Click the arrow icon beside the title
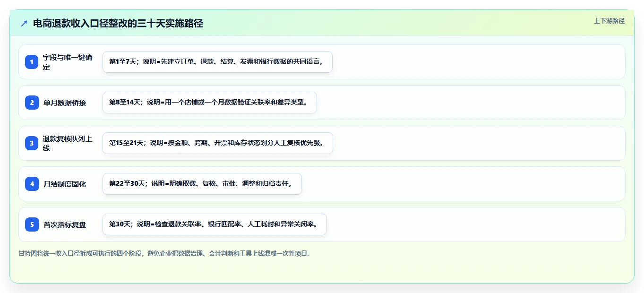Image resolution: width=644 pixels, height=293 pixels. point(24,24)
